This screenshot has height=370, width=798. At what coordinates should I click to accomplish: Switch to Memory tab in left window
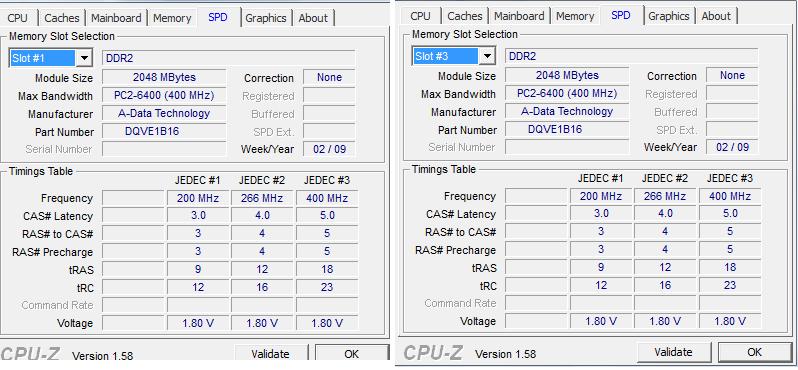click(172, 18)
